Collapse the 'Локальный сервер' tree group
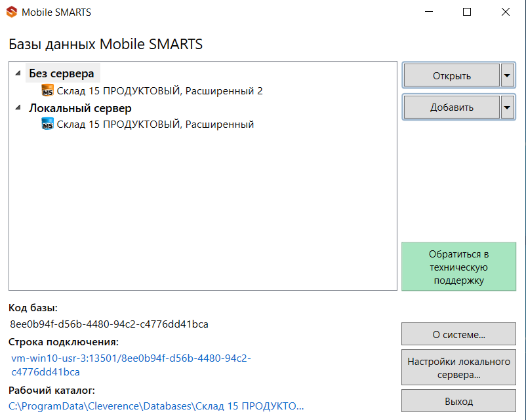The width and height of the screenshot is (526, 420). 18,107
